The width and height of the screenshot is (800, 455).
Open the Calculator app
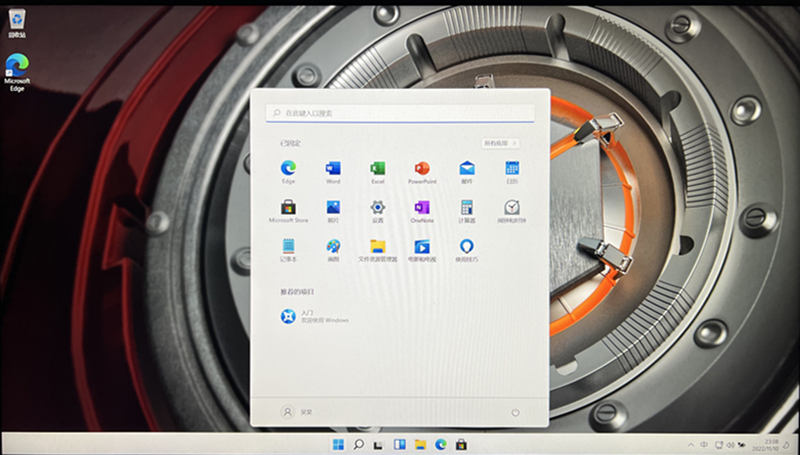tap(467, 211)
